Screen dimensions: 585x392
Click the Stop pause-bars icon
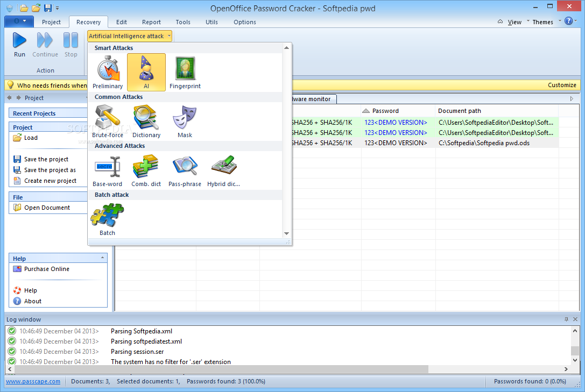click(x=71, y=40)
